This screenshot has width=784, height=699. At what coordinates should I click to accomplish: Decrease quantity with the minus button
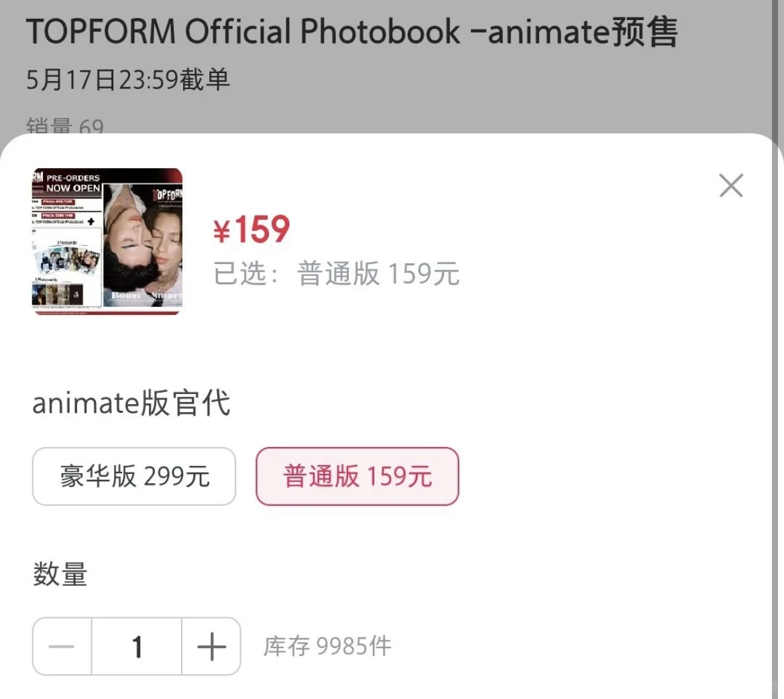coord(62,646)
